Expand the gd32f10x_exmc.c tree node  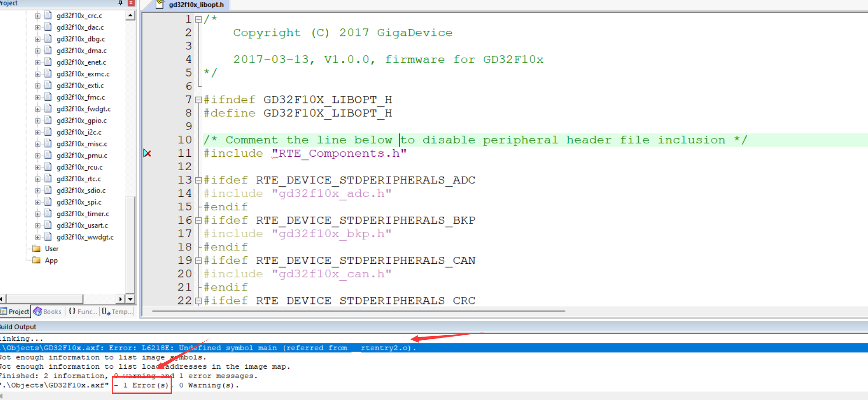[38, 74]
